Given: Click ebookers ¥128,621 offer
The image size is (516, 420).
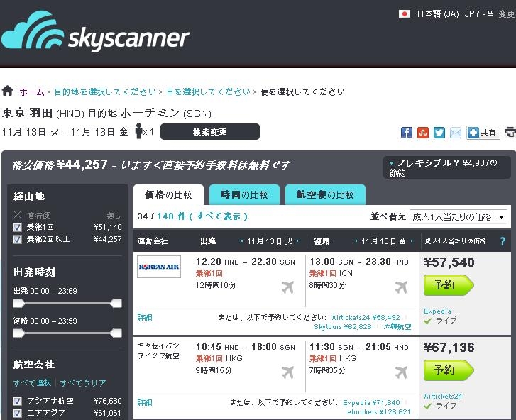Looking at the screenshot, I should click(379, 411).
